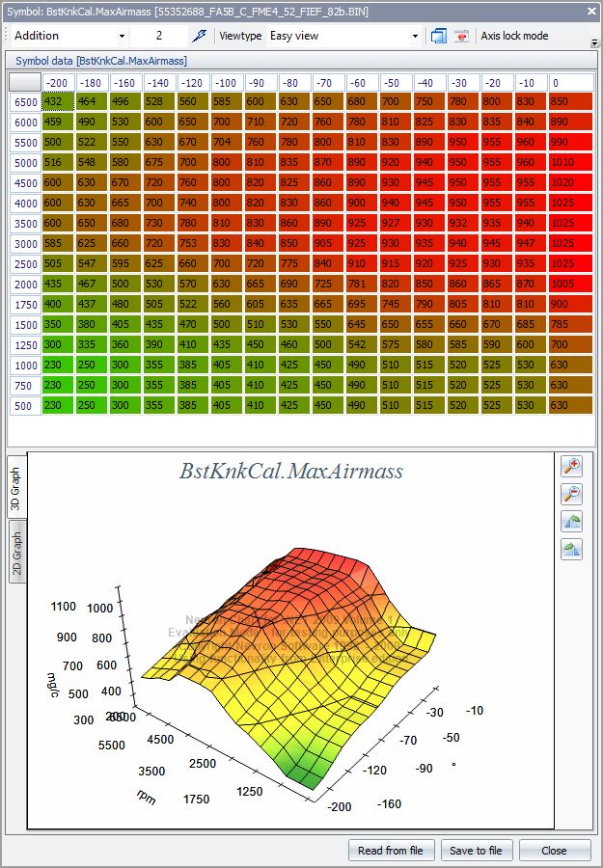Zoom out of the 3D graph

[571, 494]
